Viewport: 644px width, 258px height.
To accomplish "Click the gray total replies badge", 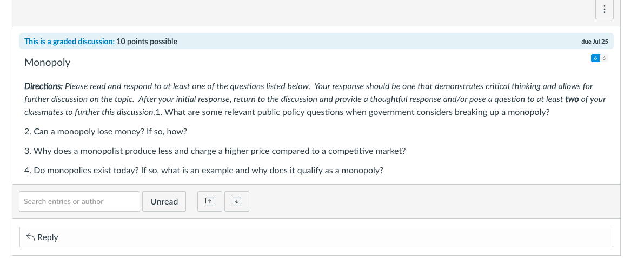I will click(603, 58).
